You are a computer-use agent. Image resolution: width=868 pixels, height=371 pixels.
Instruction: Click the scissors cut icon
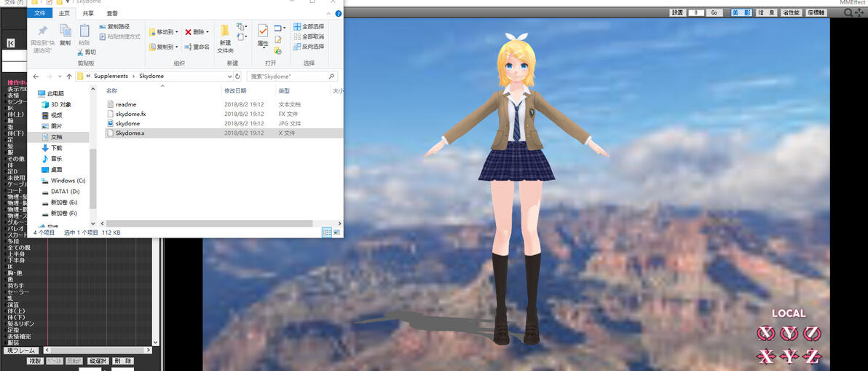click(80, 52)
